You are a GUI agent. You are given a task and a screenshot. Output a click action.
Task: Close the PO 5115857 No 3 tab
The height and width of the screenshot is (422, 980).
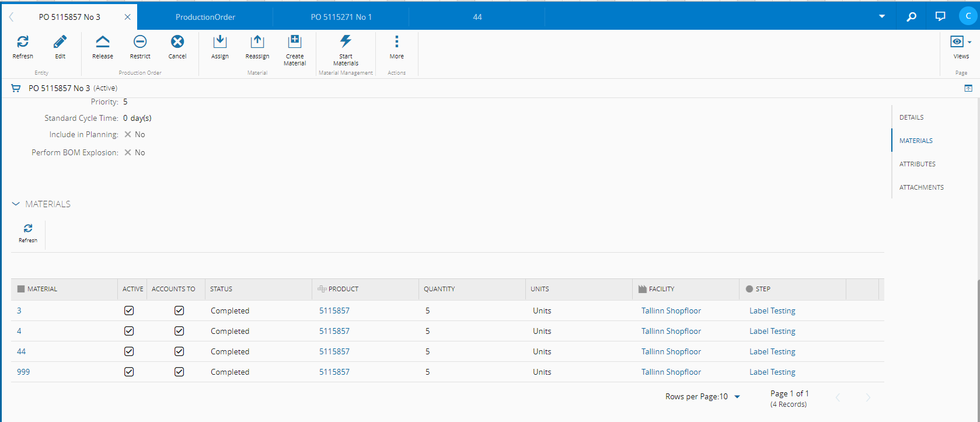pos(127,17)
